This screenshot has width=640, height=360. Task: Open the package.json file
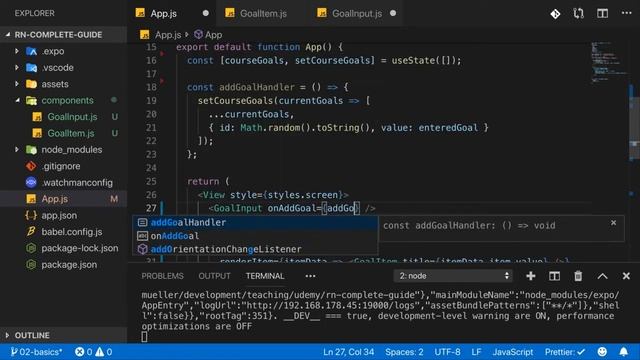click(x=64, y=264)
